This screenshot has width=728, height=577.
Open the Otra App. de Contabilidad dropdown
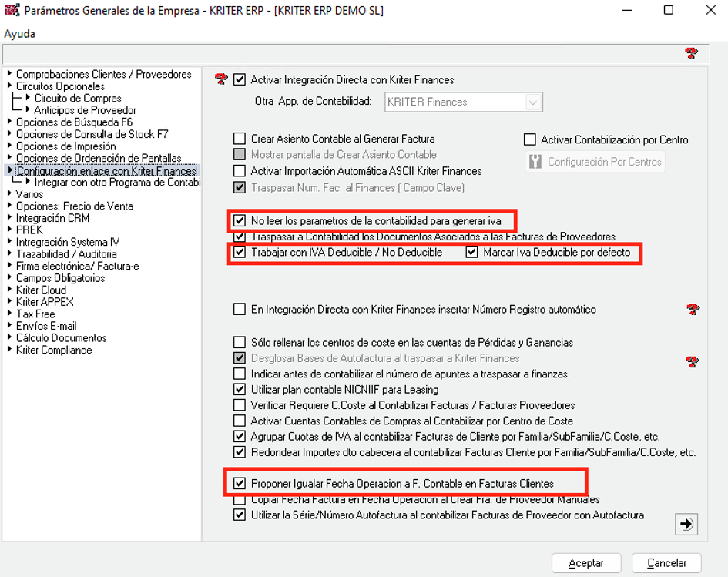point(533,102)
